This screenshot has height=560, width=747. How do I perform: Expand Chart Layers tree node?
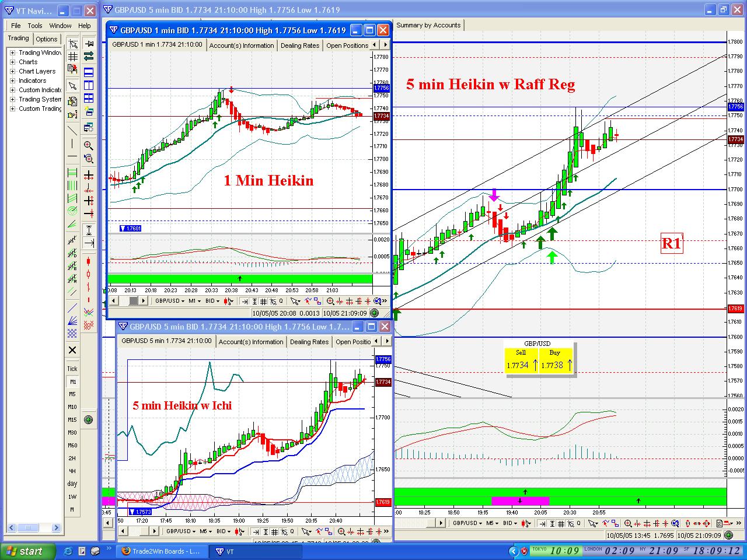coord(12,71)
